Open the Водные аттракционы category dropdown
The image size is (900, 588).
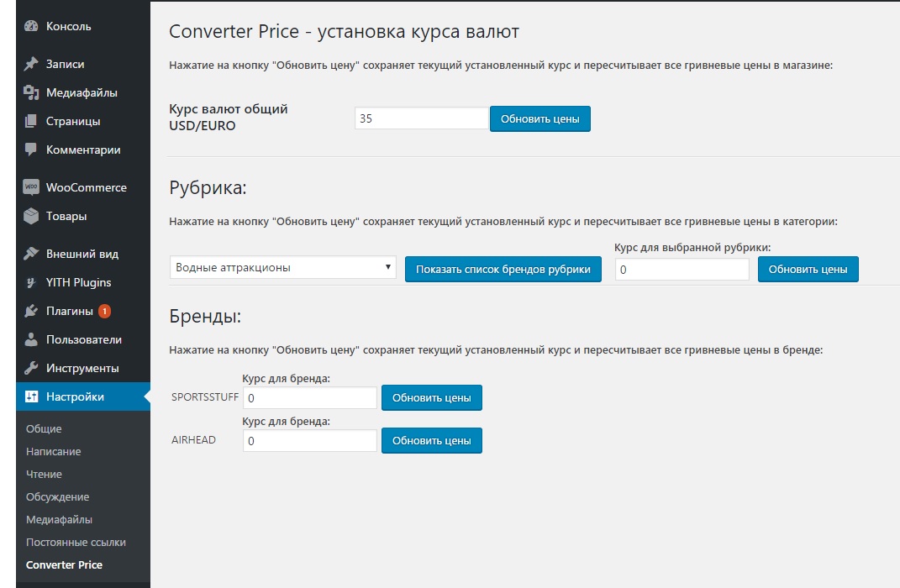pos(283,267)
